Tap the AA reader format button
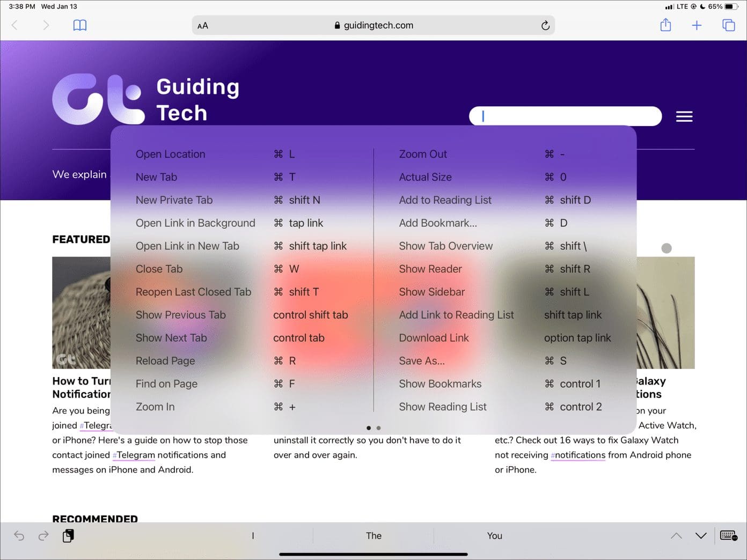747x560 pixels. 203,26
